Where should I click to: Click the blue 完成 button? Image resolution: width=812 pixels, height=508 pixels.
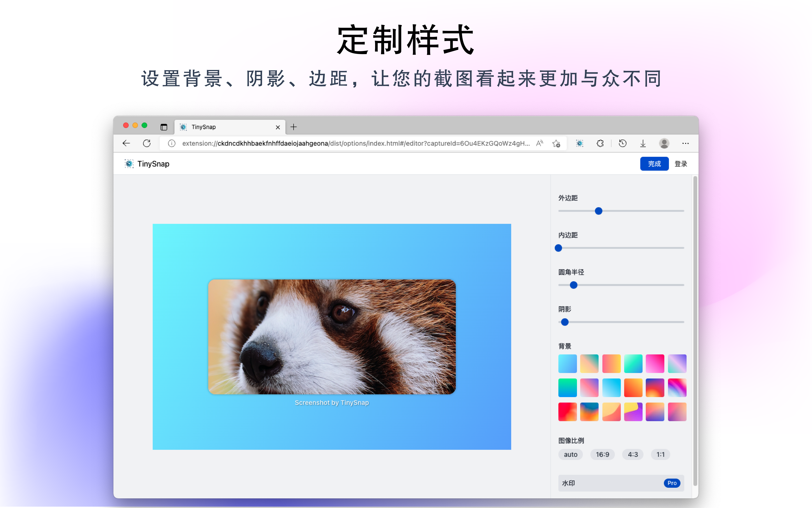tap(654, 164)
